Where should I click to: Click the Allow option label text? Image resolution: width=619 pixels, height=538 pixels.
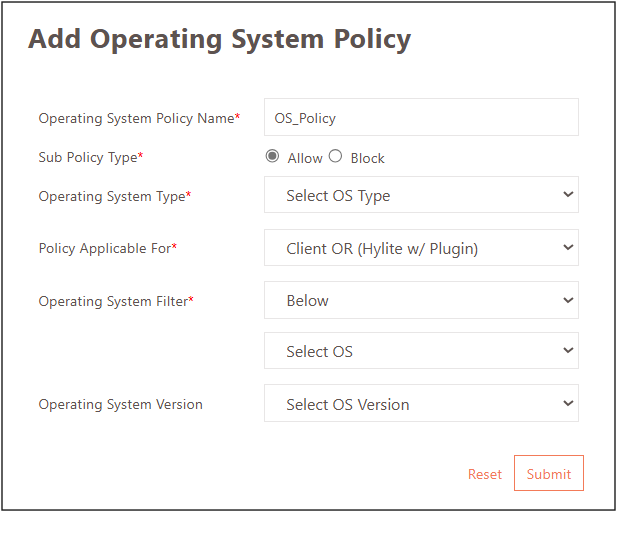[x=304, y=158]
